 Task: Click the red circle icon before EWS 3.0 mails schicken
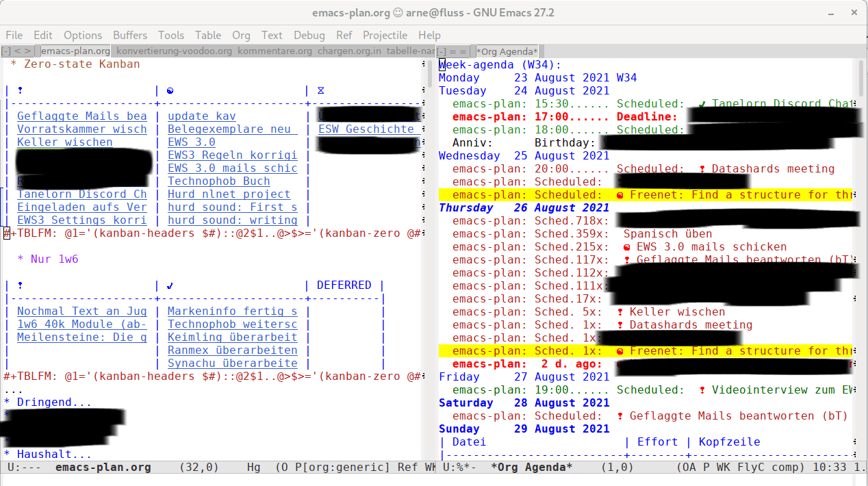[x=627, y=247]
